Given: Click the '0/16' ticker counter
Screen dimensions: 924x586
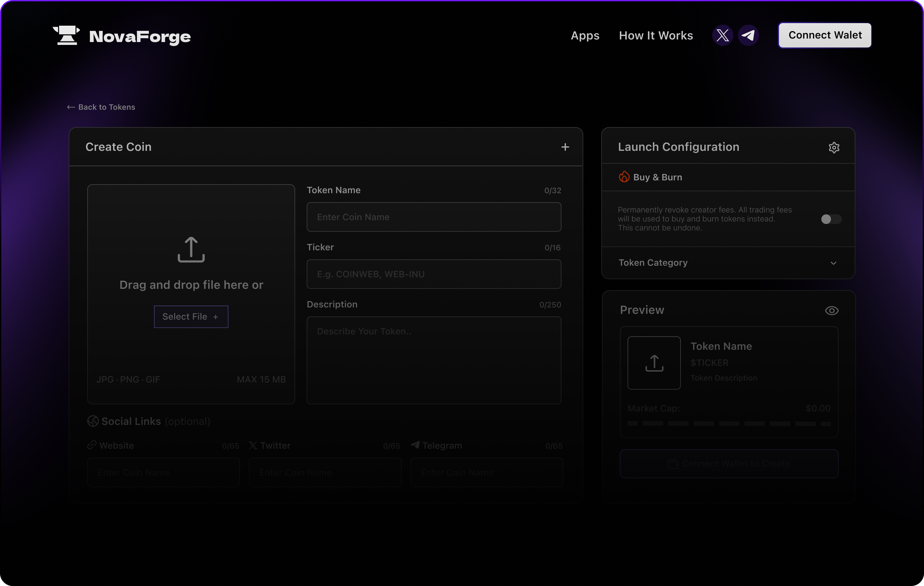Looking at the screenshot, I should [552, 248].
